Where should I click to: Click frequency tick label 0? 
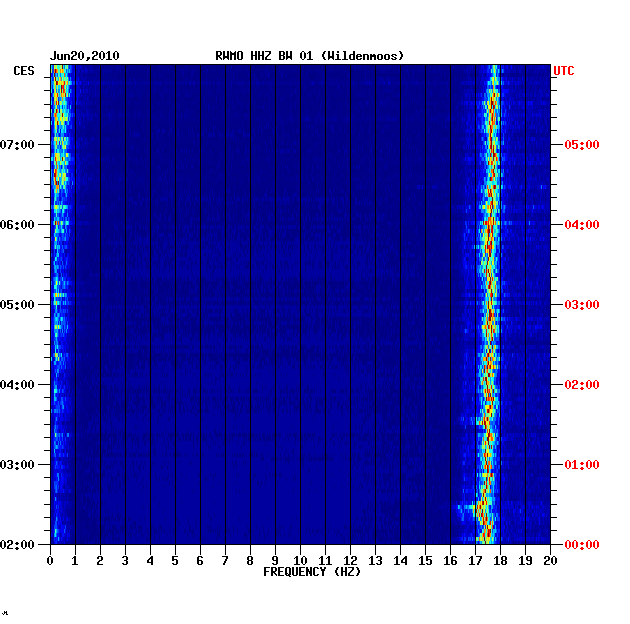(x=50, y=561)
